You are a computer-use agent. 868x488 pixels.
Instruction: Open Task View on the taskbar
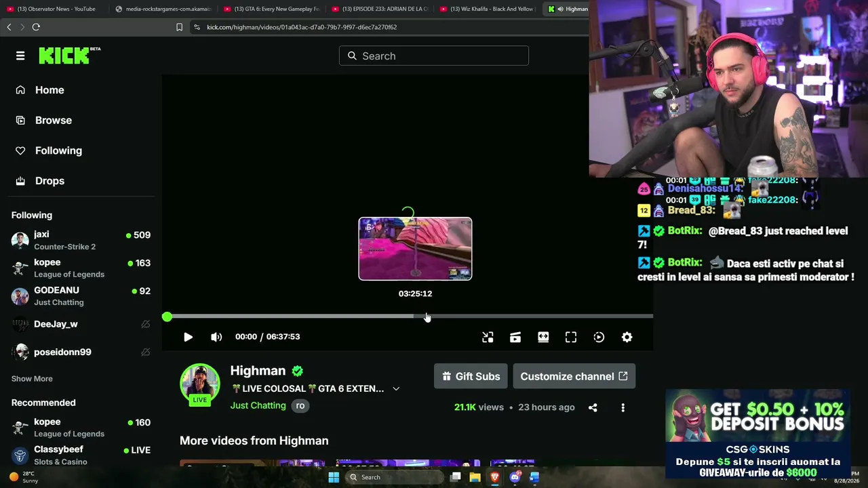pos(456,477)
